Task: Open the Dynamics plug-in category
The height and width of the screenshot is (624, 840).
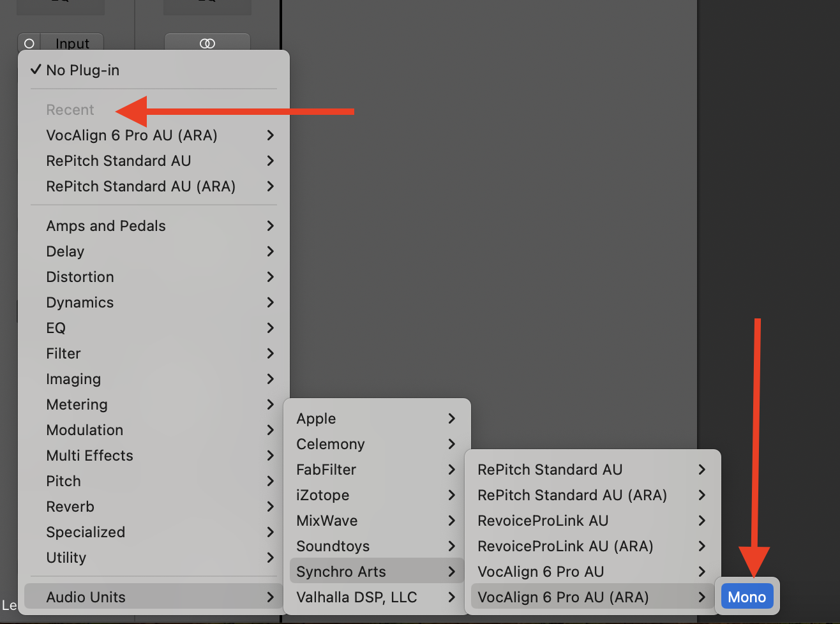Action: 80,302
